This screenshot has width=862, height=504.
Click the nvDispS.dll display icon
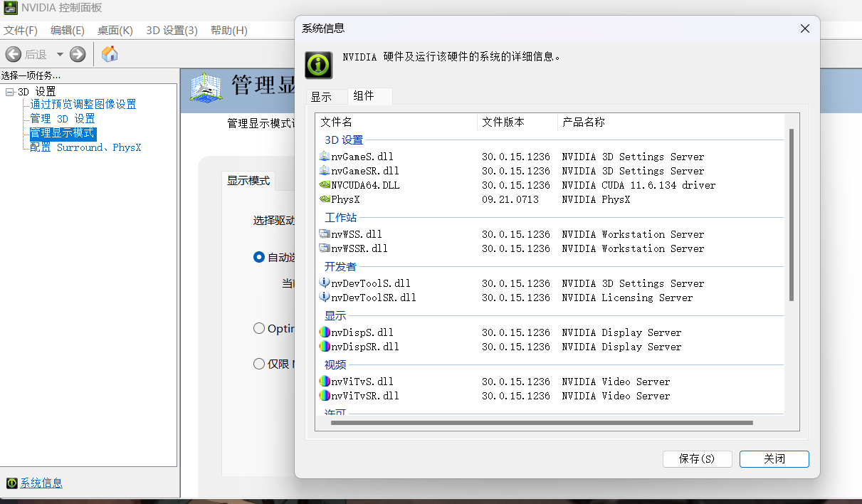click(325, 332)
